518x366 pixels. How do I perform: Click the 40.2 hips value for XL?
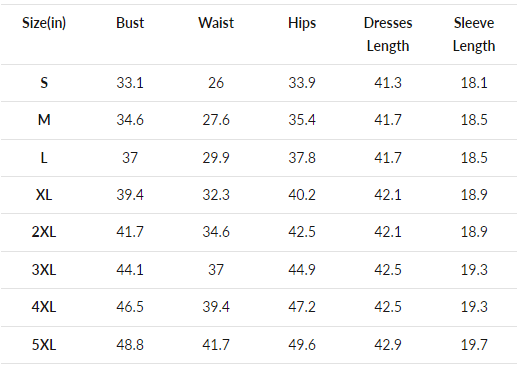click(302, 195)
